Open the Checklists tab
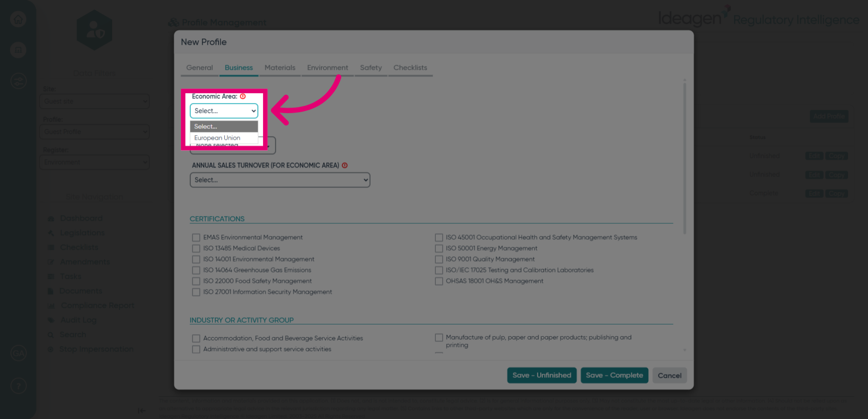Viewport: 868px width, 419px height. [x=410, y=68]
